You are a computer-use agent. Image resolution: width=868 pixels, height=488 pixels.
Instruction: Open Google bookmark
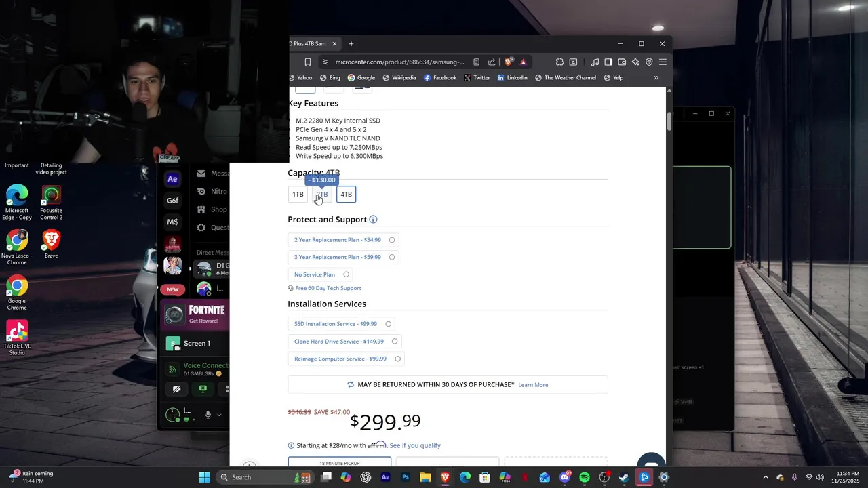tap(361, 78)
